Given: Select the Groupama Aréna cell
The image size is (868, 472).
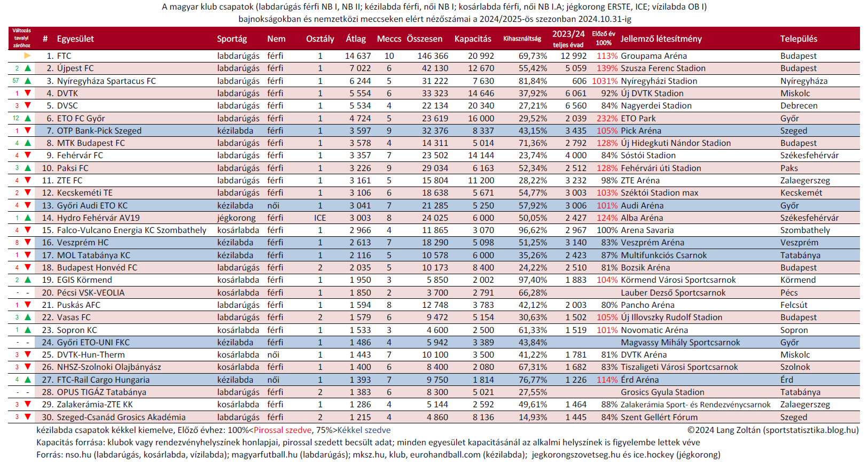Looking at the screenshot, I should (654, 56).
